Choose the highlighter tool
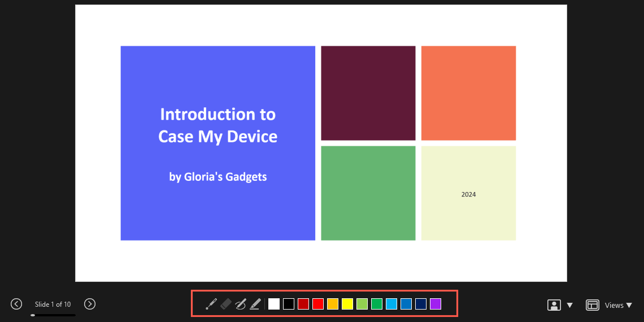The width and height of the screenshot is (644, 322). point(255,304)
